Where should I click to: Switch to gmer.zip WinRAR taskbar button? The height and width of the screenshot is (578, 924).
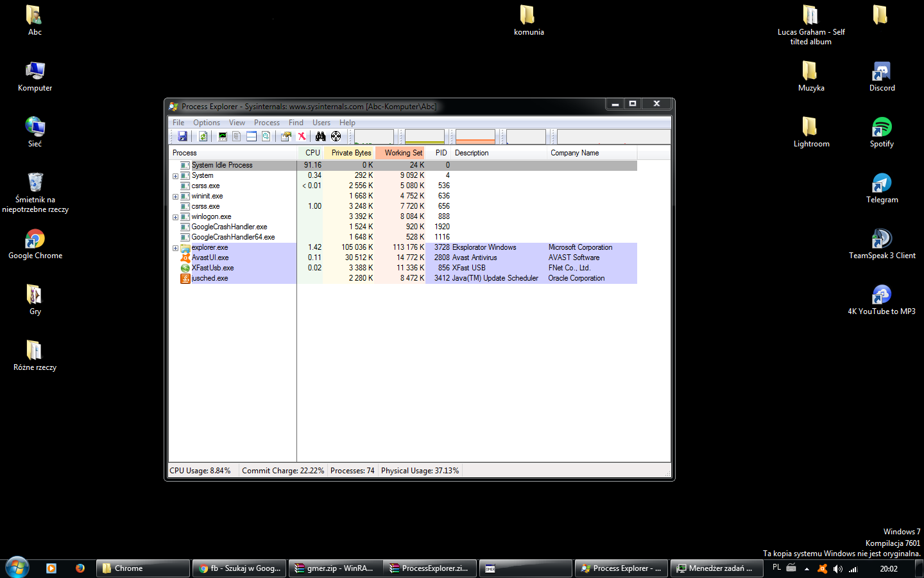tap(335, 568)
